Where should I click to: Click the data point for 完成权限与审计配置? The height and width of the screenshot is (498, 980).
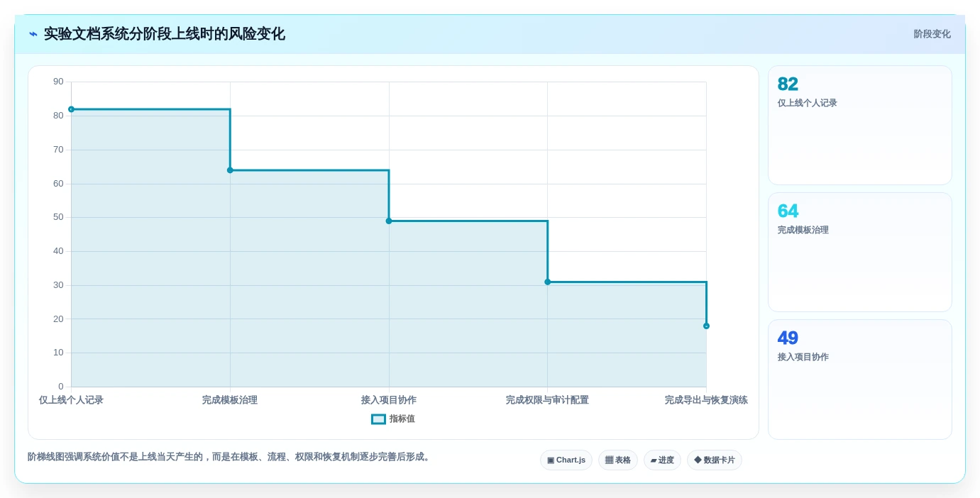click(x=547, y=282)
